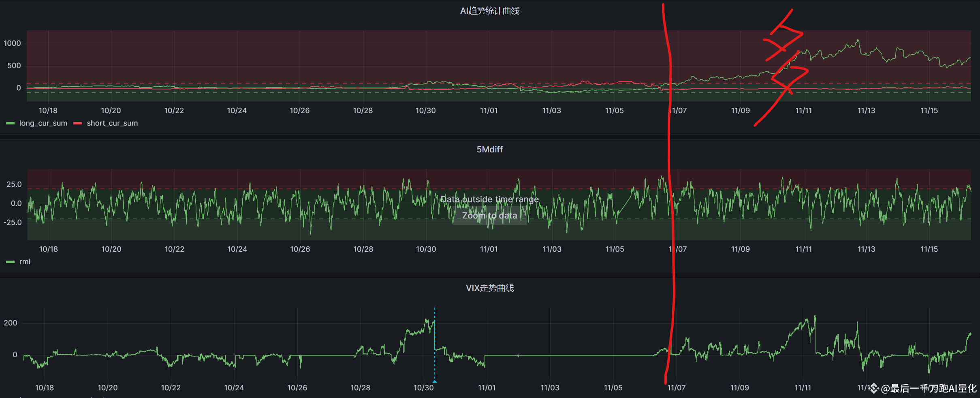
Task: Toggle the short_cur_sum series in the legend
Action: [x=112, y=123]
